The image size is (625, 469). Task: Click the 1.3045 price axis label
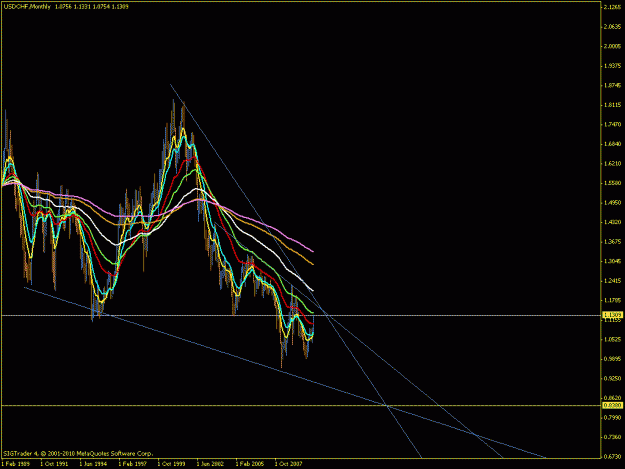point(613,261)
